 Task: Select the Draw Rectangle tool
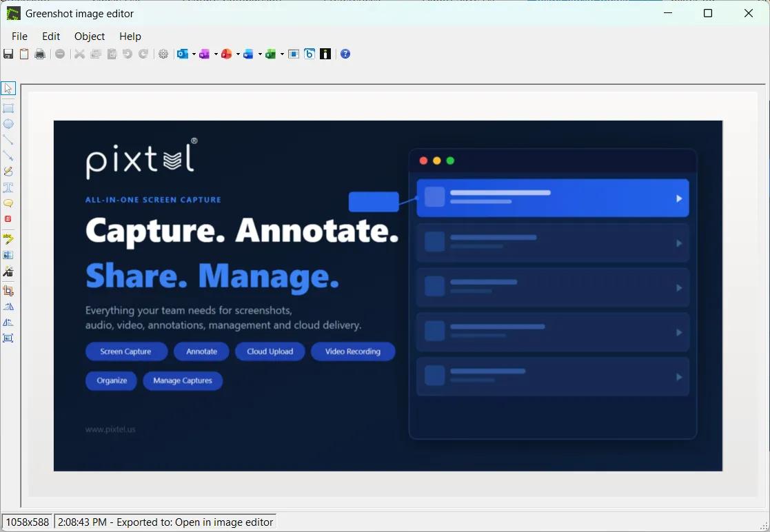(8, 108)
